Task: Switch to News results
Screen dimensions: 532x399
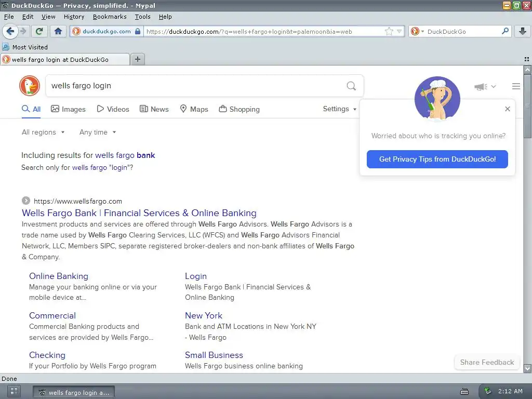Action: point(154,109)
